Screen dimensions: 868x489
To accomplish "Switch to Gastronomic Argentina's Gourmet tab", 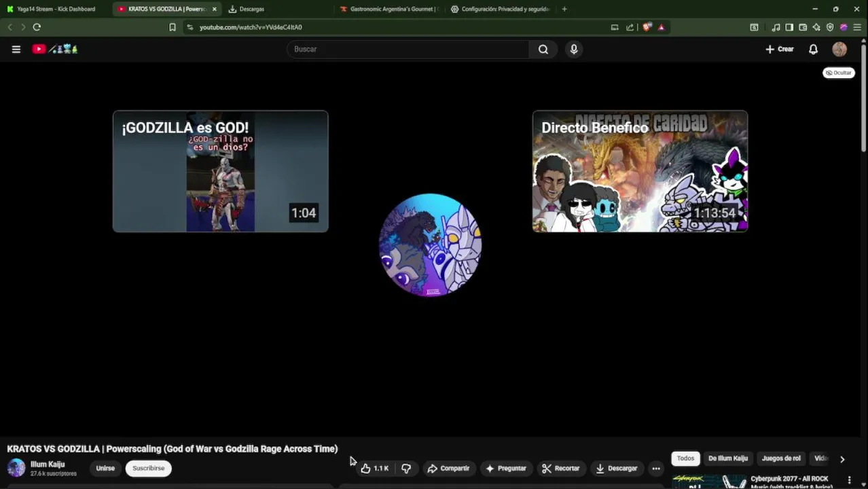I will click(x=389, y=9).
